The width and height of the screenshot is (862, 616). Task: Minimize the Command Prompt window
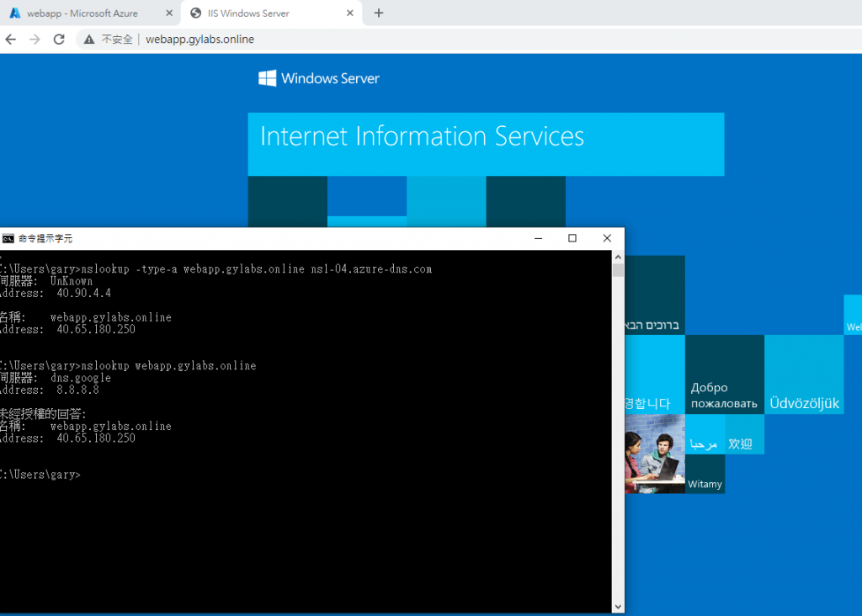538,238
